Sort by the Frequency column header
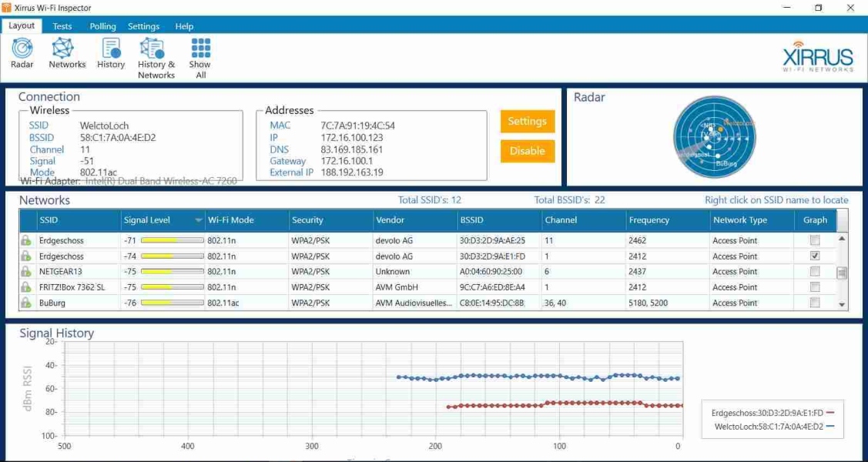The width and height of the screenshot is (868, 462). (669, 220)
